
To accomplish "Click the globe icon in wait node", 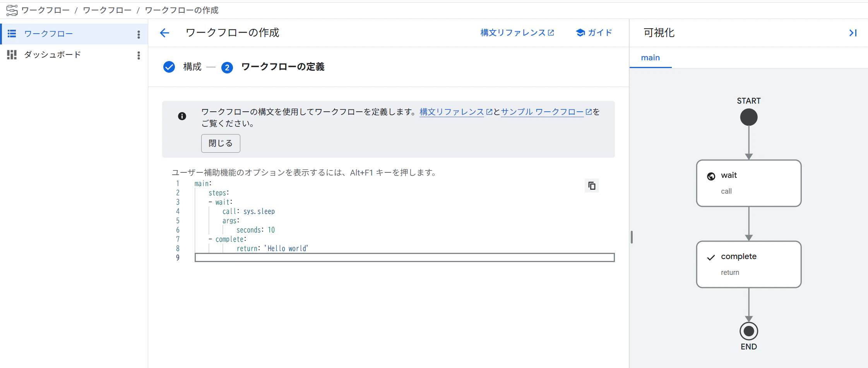I will coord(711,176).
